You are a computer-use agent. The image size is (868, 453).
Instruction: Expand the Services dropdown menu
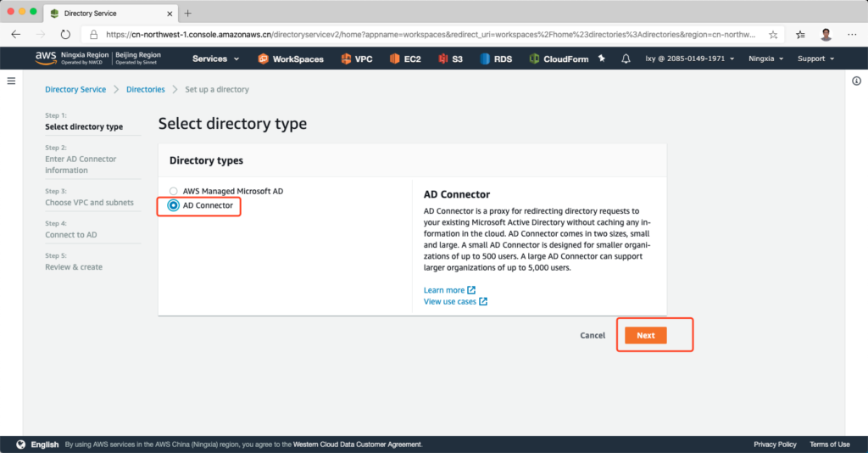pyautogui.click(x=215, y=59)
